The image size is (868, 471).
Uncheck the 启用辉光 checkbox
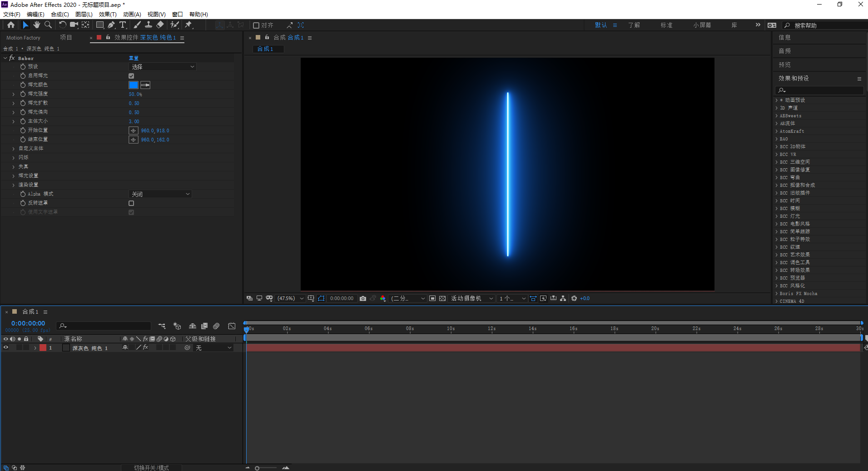pyautogui.click(x=131, y=76)
